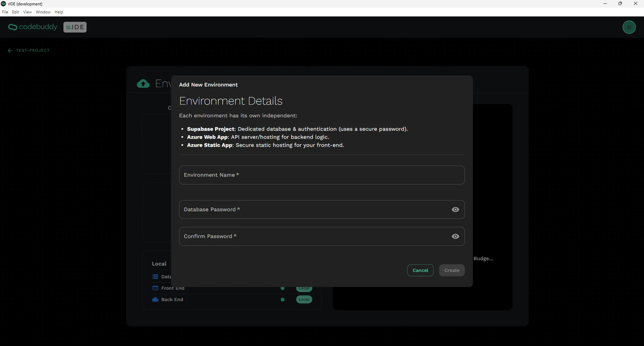644x346 pixels.
Task: Click the Supabase Project bullet text
Action: coord(297,129)
